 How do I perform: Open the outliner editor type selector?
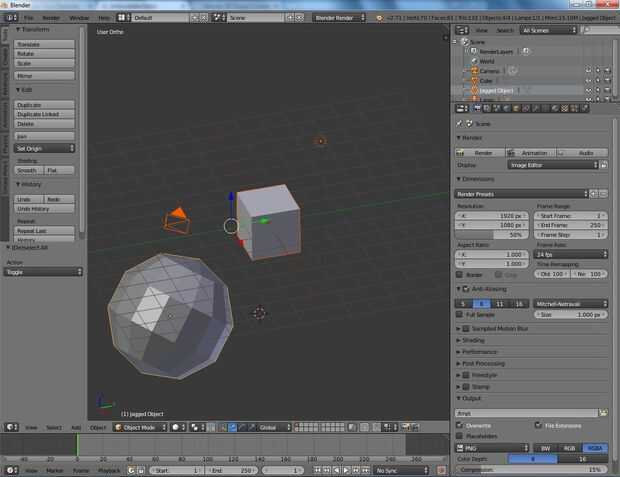pyautogui.click(x=461, y=30)
